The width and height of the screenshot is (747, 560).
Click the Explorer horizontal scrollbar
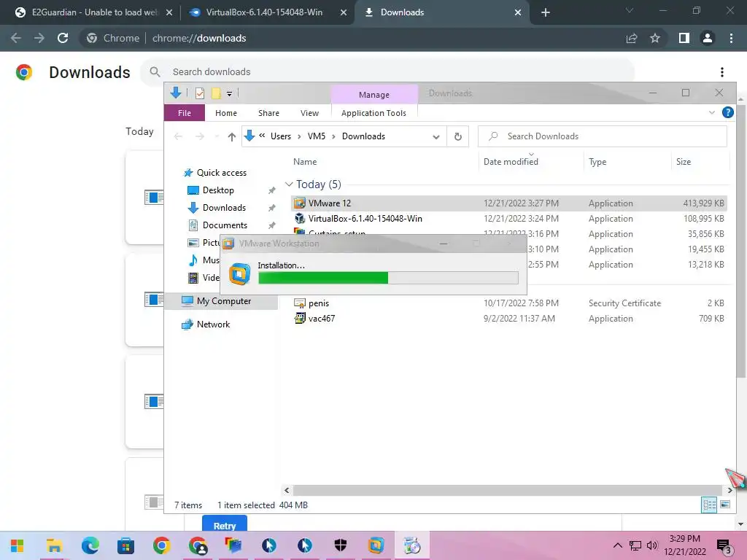tap(508, 490)
